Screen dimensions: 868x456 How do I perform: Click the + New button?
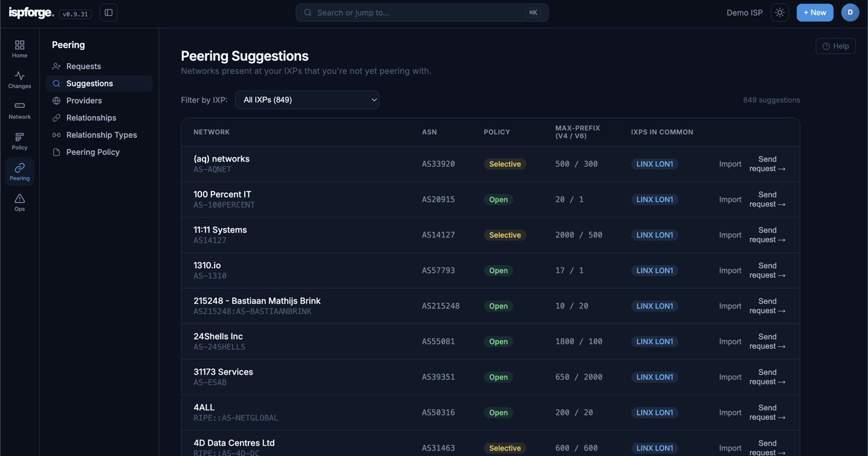tap(815, 13)
